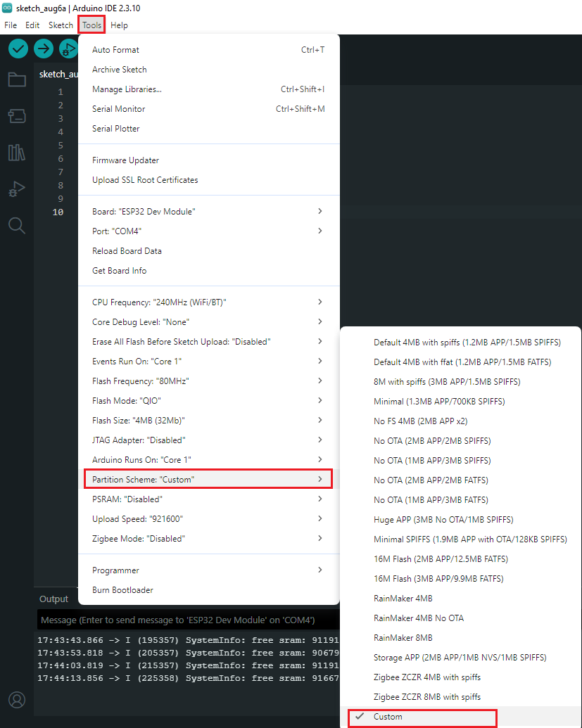Expand Flash Size submenu

point(209,420)
